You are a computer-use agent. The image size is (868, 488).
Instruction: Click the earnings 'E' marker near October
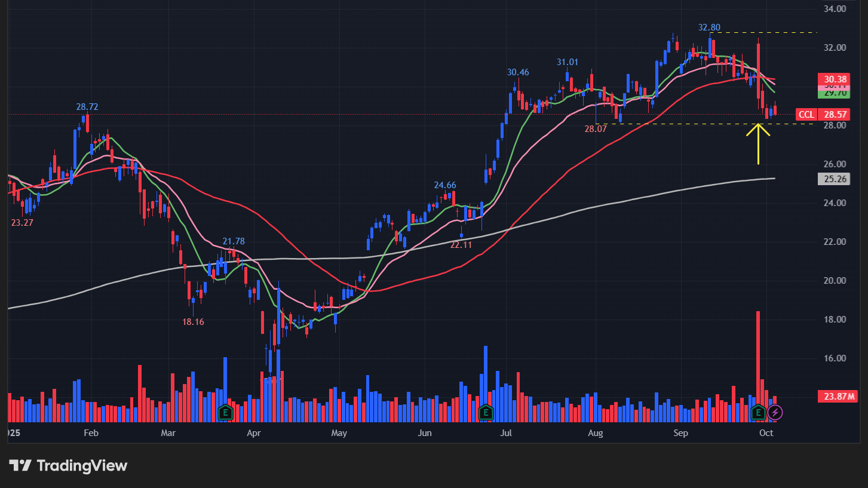tap(758, 412)
